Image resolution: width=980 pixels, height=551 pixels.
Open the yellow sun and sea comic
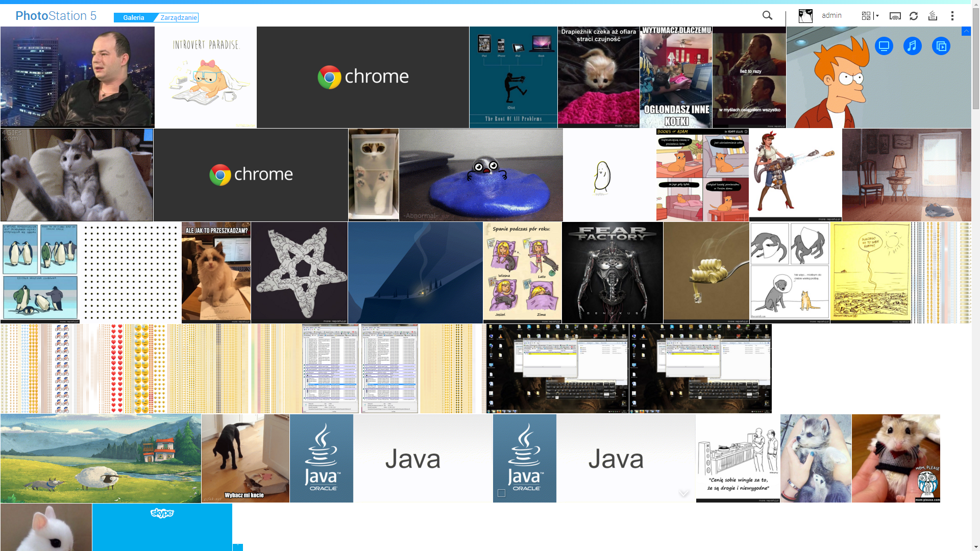[x=870, y=272]
